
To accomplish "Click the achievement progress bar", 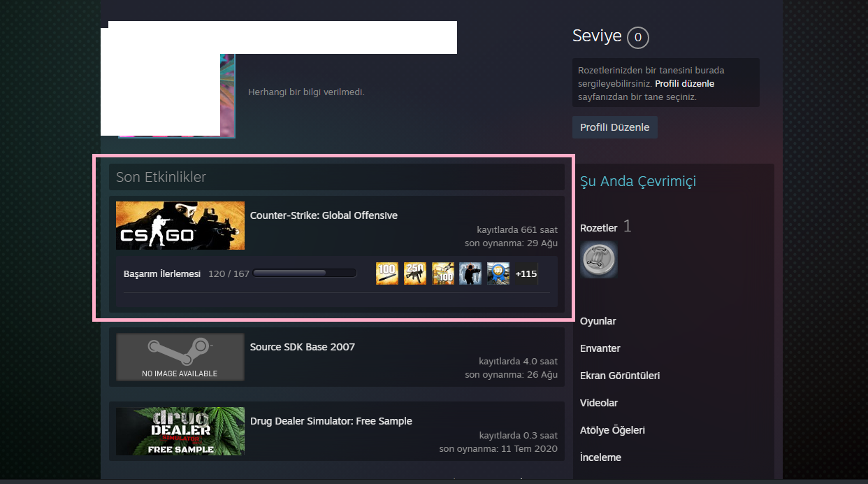I will click(305, 273).
